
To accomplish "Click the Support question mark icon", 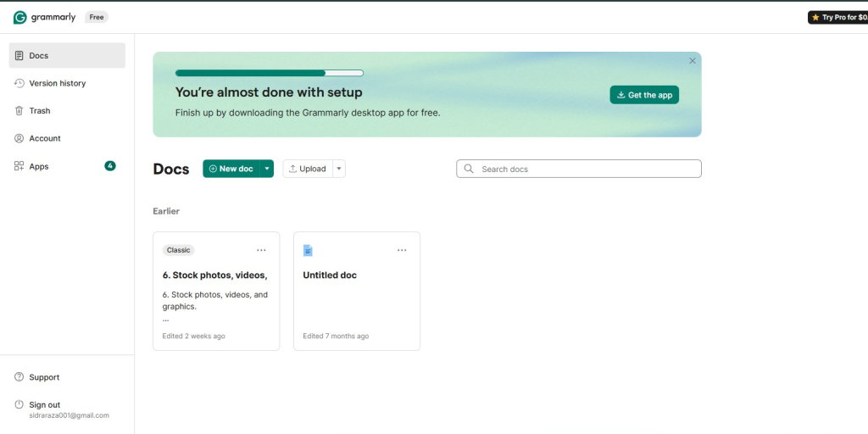I will (x=19, y=377).
